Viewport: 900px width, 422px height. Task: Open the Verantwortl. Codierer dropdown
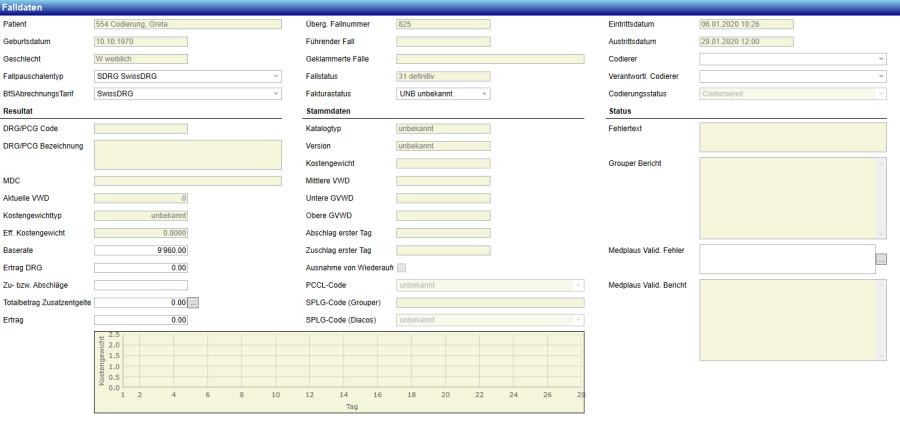point(792,76)
